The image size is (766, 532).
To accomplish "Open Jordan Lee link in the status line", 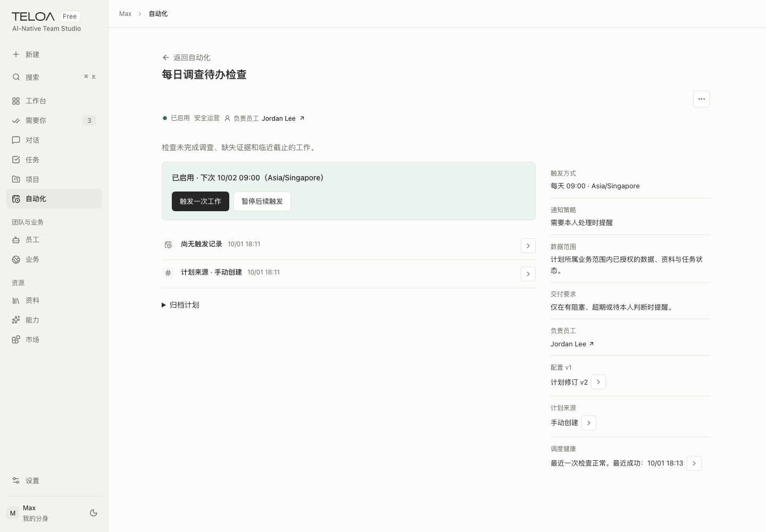I will click(283, 119).
